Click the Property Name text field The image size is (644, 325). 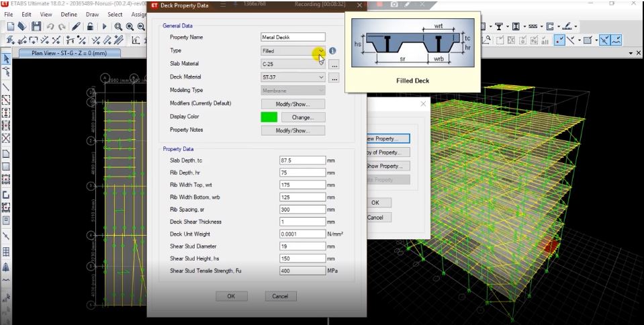293,38
